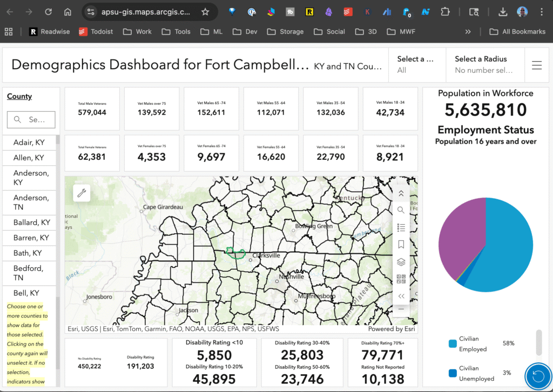Open the map layers icon
553x392 pixels.
tap(401, 262)
